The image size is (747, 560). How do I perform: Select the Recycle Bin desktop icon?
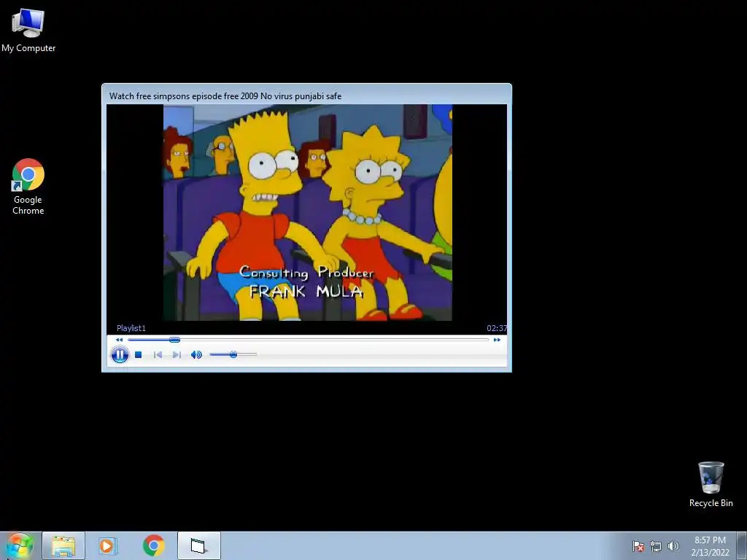pyautogui.click(x=711, y=484)
